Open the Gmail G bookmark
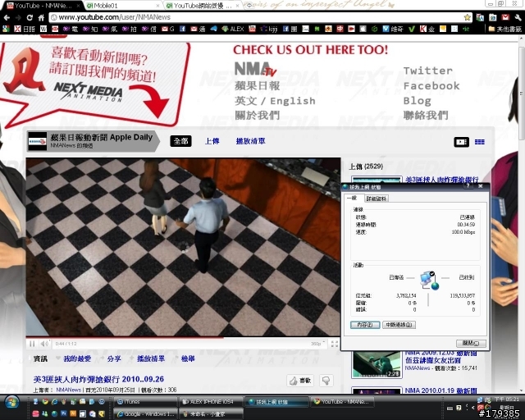Screen dimensions: 525x420 click(167, 30)
